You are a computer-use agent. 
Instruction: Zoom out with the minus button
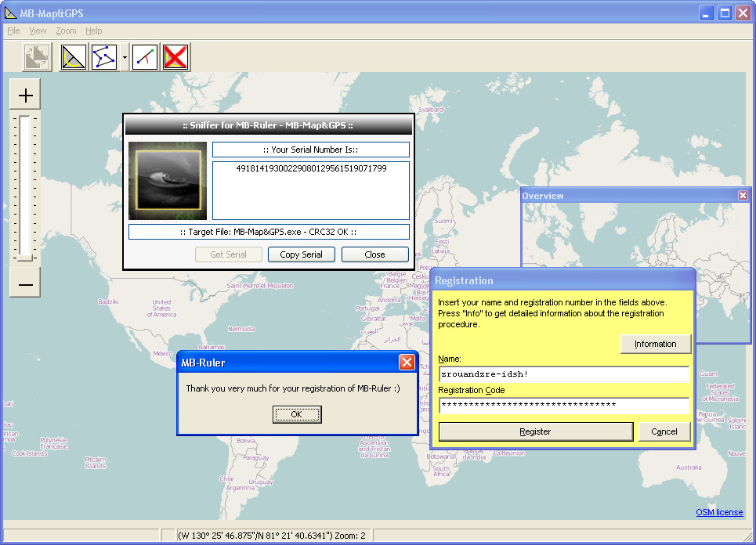tap(25, 284)
